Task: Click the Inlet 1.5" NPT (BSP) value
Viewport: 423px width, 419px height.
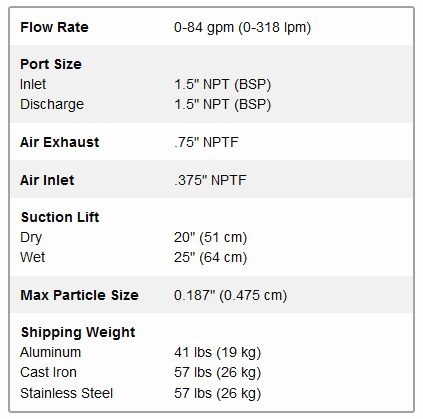Action: pos(222,84)
